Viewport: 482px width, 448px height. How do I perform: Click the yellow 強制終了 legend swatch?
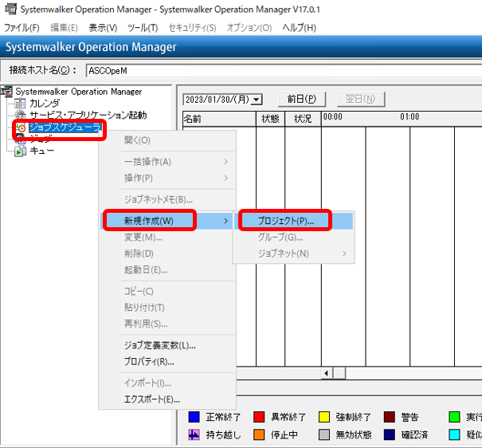click(324, 417)
